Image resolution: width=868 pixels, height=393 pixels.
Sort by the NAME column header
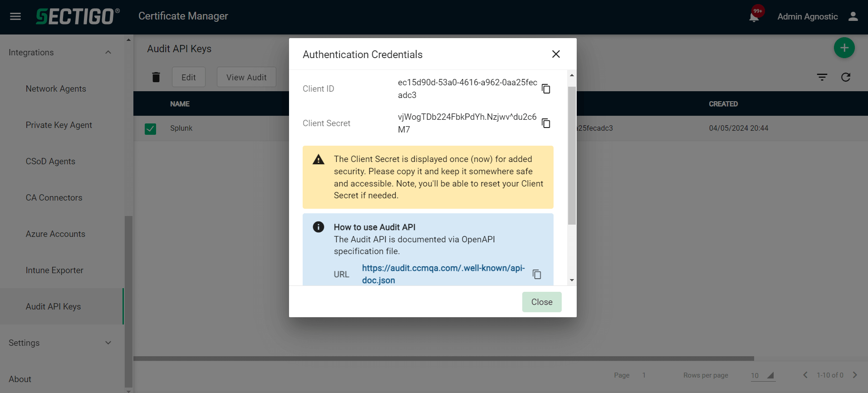(180, 104)
